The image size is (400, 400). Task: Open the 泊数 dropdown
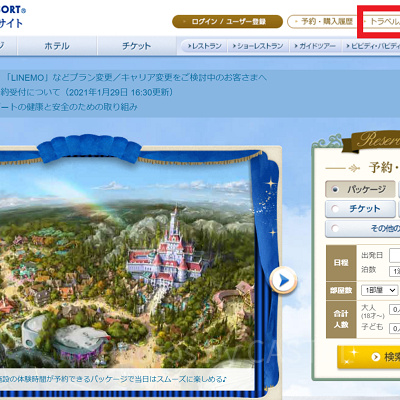tap(395, 271)
